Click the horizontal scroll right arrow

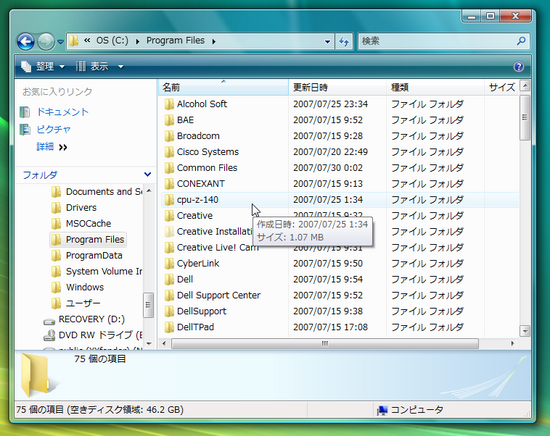pos(512,343)
